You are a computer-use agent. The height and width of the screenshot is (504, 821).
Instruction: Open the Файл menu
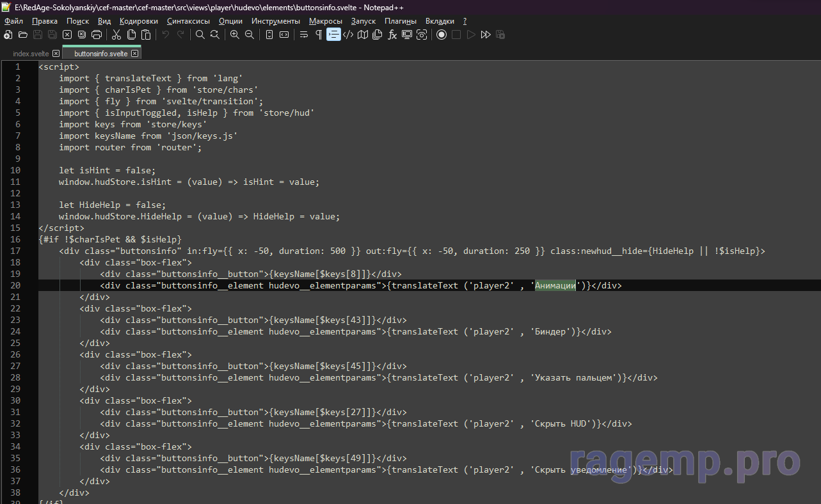[13, 21]
